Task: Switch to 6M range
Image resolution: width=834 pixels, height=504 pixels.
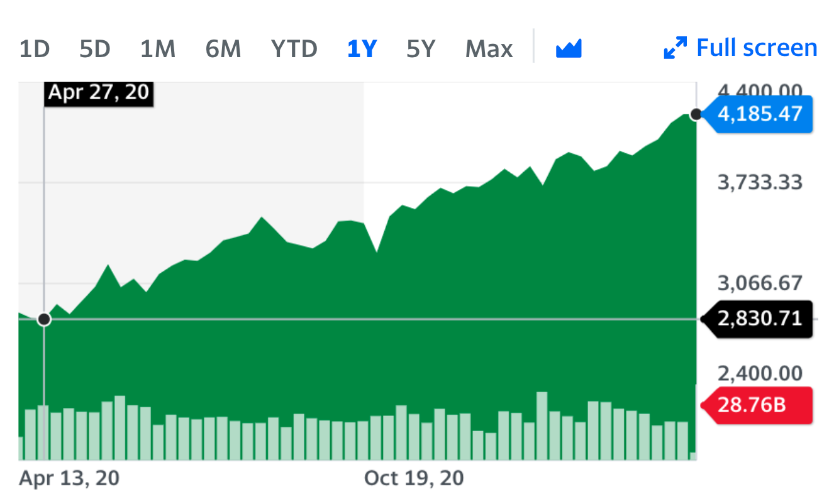Action: (223, 48)
